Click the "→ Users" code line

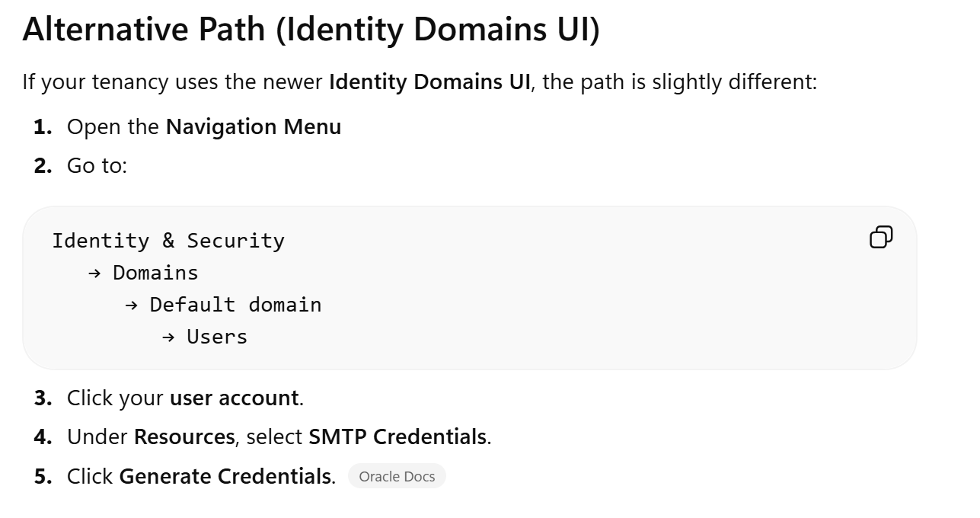click(x=205, y=337)
